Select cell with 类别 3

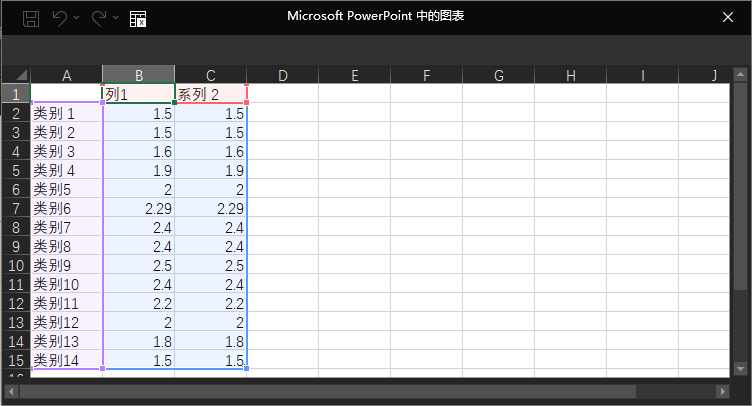[x=67, y=151]
